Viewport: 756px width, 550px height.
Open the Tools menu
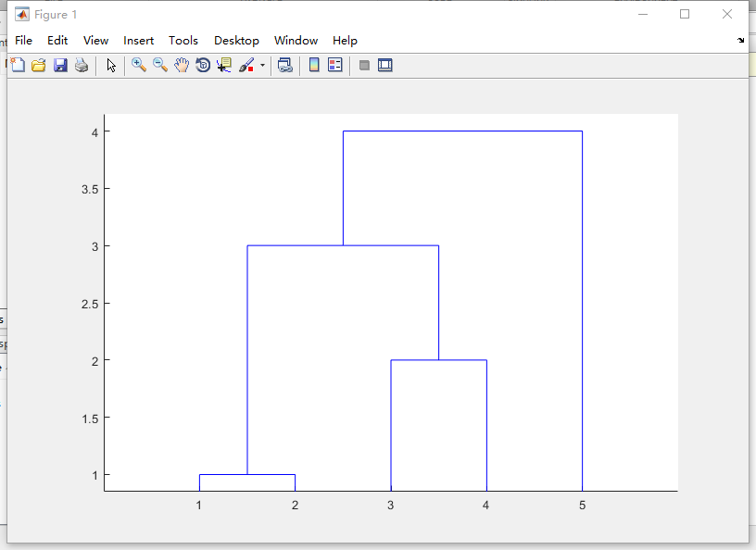point(183,41)
